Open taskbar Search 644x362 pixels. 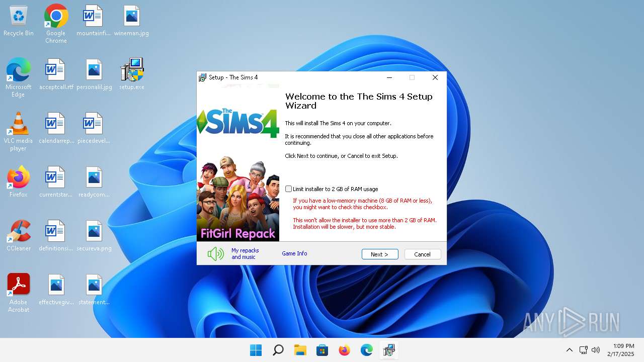click(278, 350)
